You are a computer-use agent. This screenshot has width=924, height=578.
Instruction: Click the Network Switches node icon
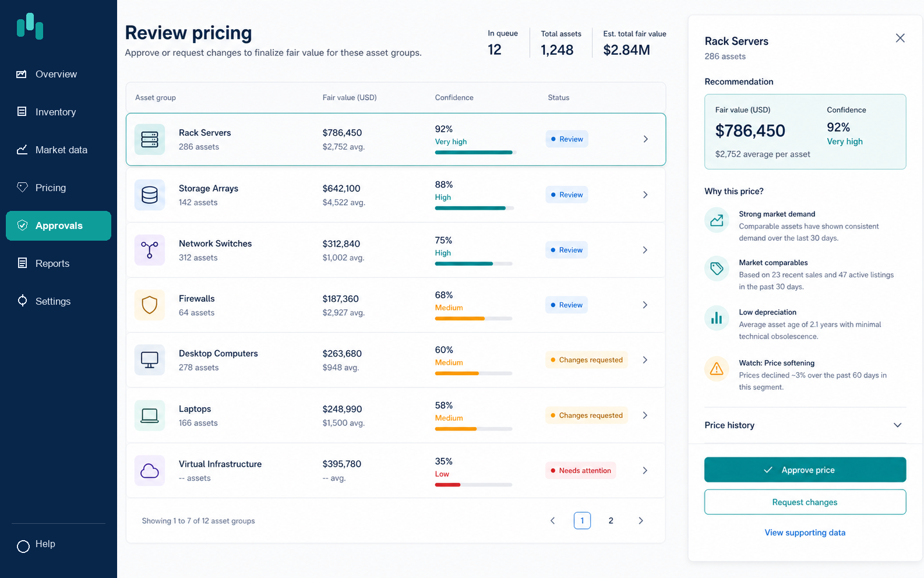150,250
